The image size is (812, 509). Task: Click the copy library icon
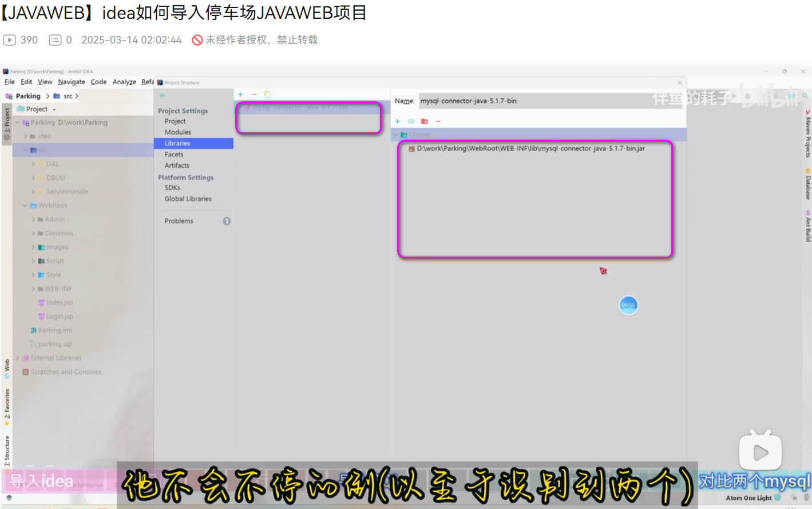[x=267, y=94]
